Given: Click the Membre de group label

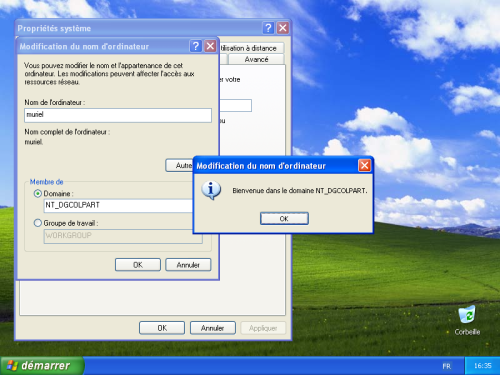Looking at the screenshot, I should [x=46, y=182].
